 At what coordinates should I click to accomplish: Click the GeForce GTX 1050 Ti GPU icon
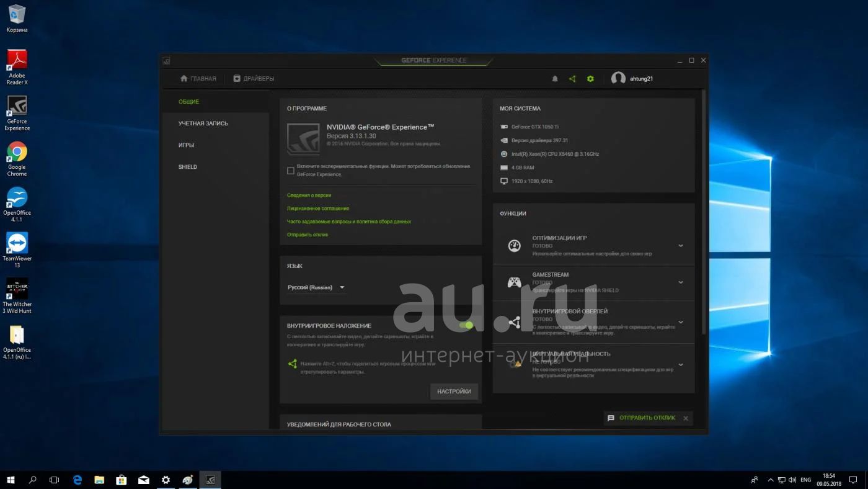pyautogui.click(x=504, y=127)
